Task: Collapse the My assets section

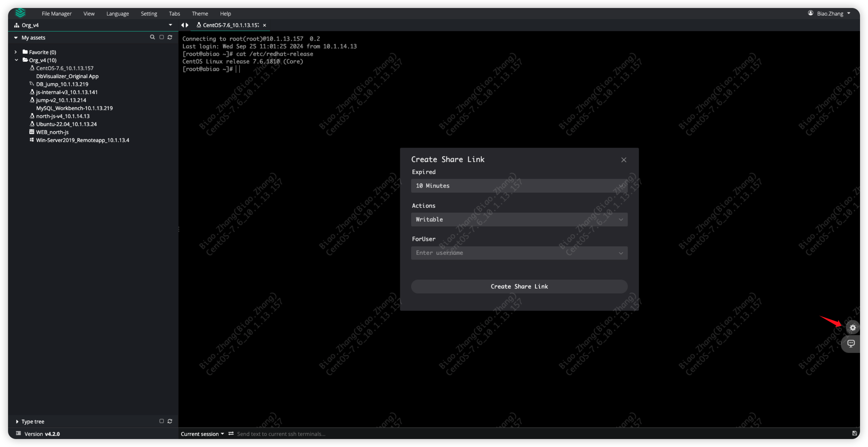Action: point(16,38)
